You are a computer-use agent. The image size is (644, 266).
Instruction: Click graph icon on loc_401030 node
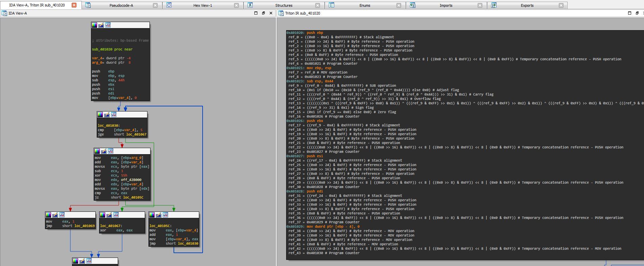[114, 115]
